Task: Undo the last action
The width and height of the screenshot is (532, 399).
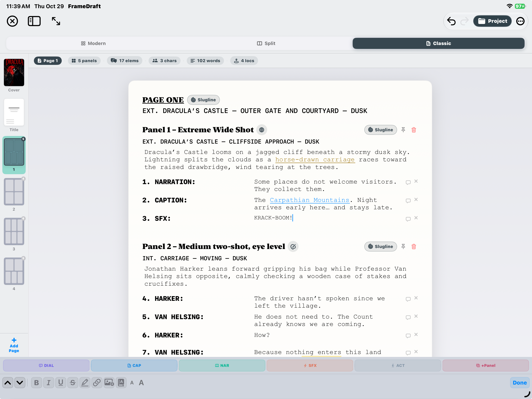Action: (451, 21)
